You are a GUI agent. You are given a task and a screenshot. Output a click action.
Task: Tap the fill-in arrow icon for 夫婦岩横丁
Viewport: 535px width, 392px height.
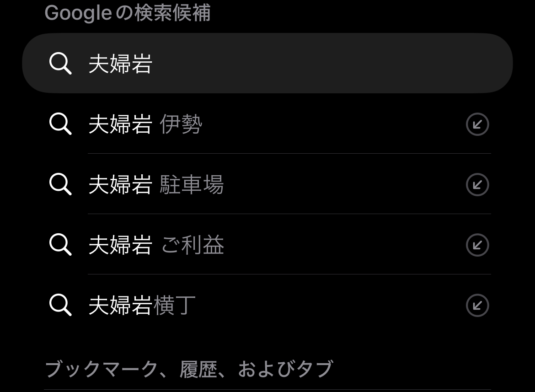477,305
